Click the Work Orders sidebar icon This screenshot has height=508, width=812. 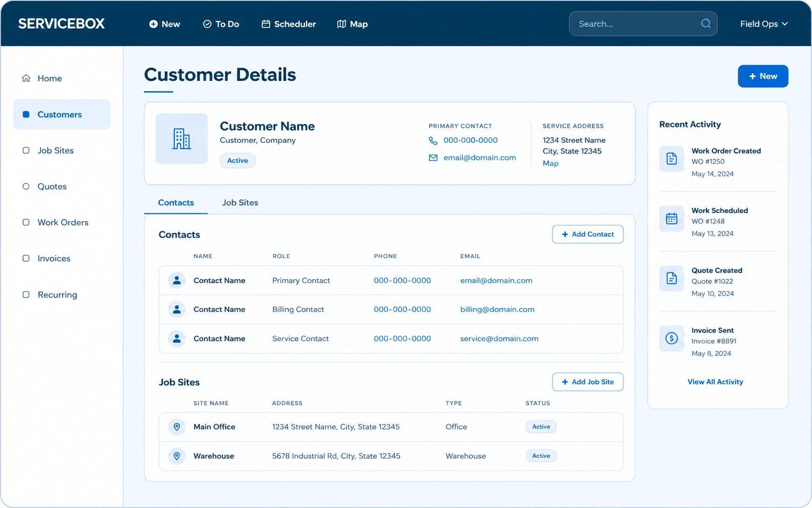[26, 222]
